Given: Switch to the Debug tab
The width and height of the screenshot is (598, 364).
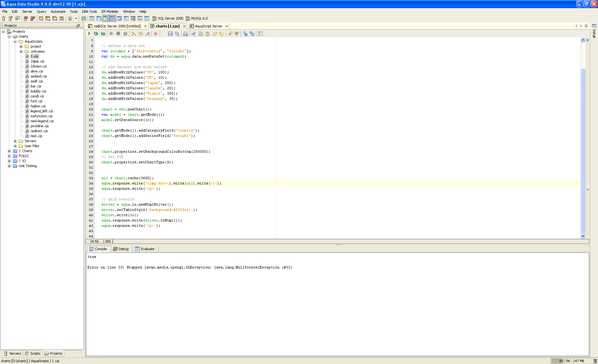Looking at the screenshot, I should 121,249.
